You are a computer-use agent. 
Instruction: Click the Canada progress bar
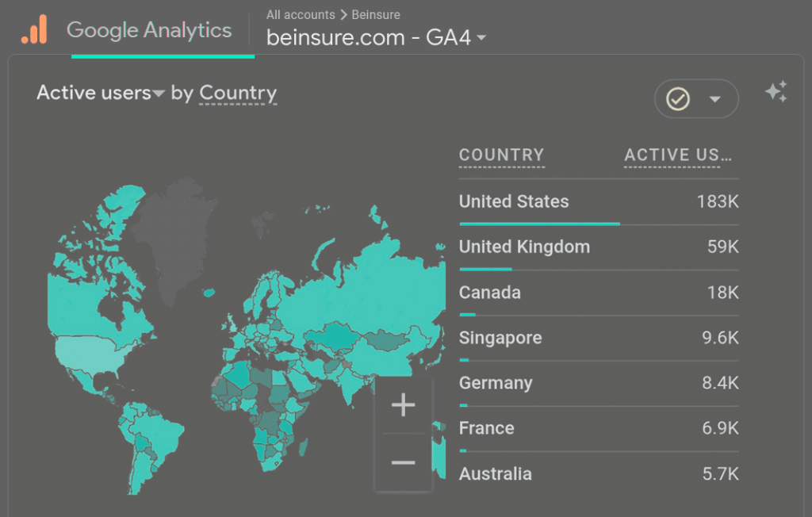[468, 315]
